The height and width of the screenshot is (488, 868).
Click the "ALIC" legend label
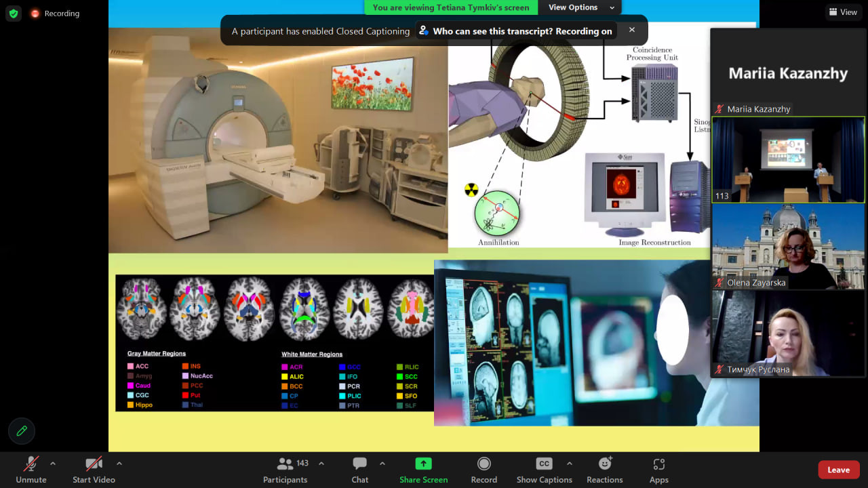tap(297, 376)
